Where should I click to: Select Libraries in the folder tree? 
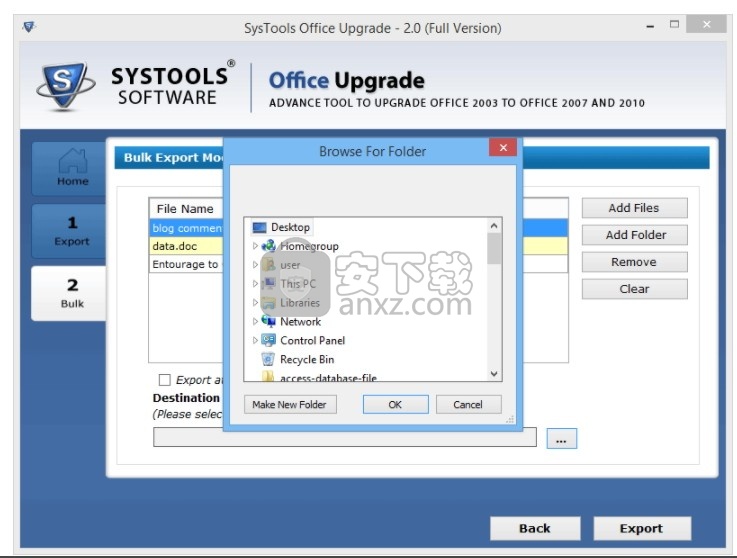(x=300, y=303)
